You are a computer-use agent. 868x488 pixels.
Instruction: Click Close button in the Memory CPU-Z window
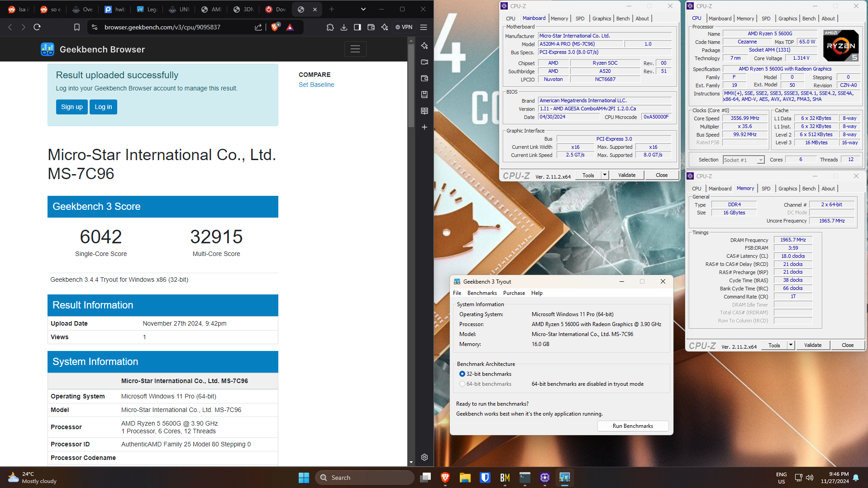[x=848, y=345]
